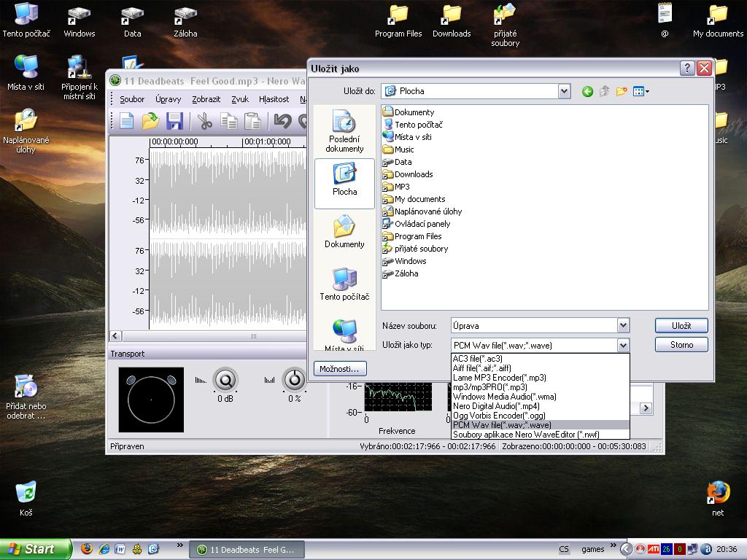Choose mp3/mp3PRO(*.mp3) file type
Viewport: 747px width, 560px height.
click(x=541, y=387)
